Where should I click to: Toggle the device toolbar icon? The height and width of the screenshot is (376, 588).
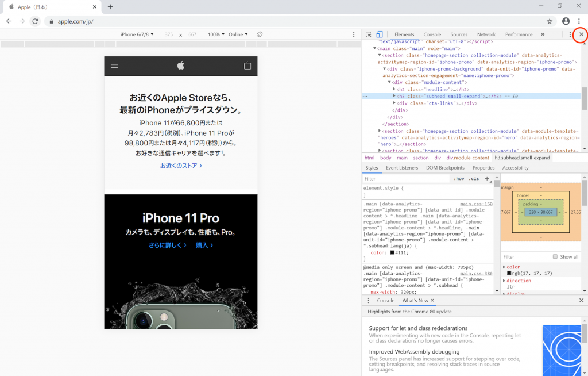click(379, 34)
